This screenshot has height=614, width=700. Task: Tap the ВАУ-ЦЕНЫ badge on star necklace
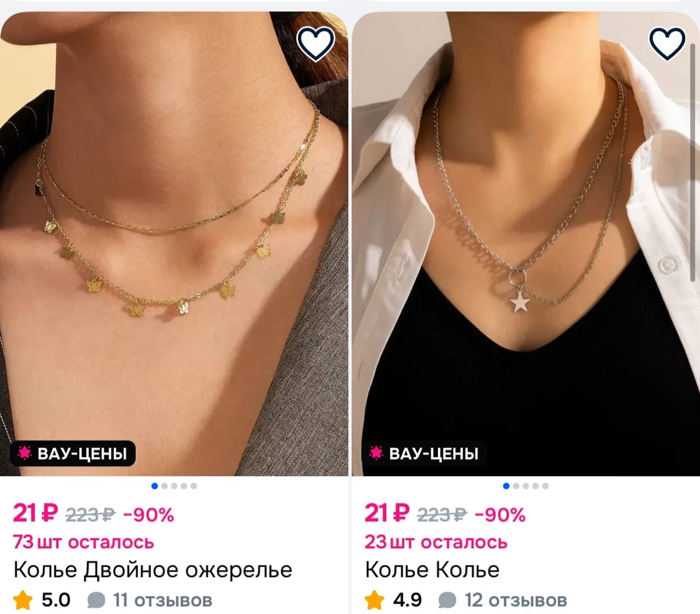(x=424, y=453)
